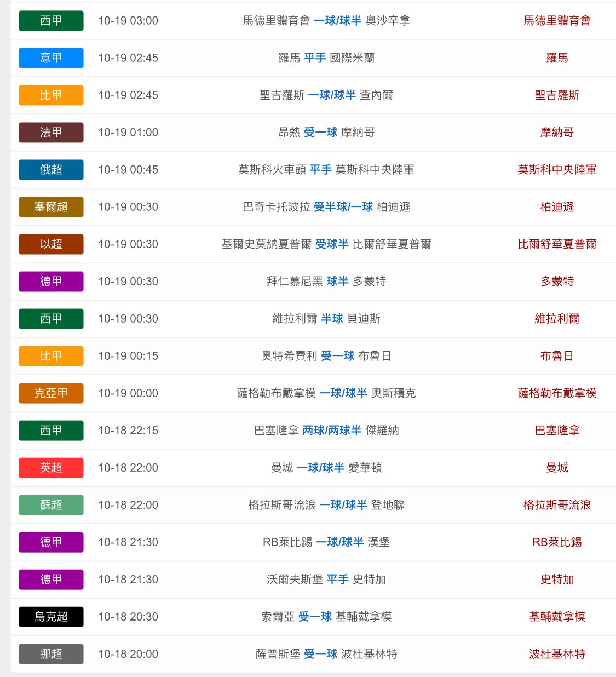Click the 受半球/一球 handicap text
Viewport: 616px width, 677px height.
tap(343, 207)
